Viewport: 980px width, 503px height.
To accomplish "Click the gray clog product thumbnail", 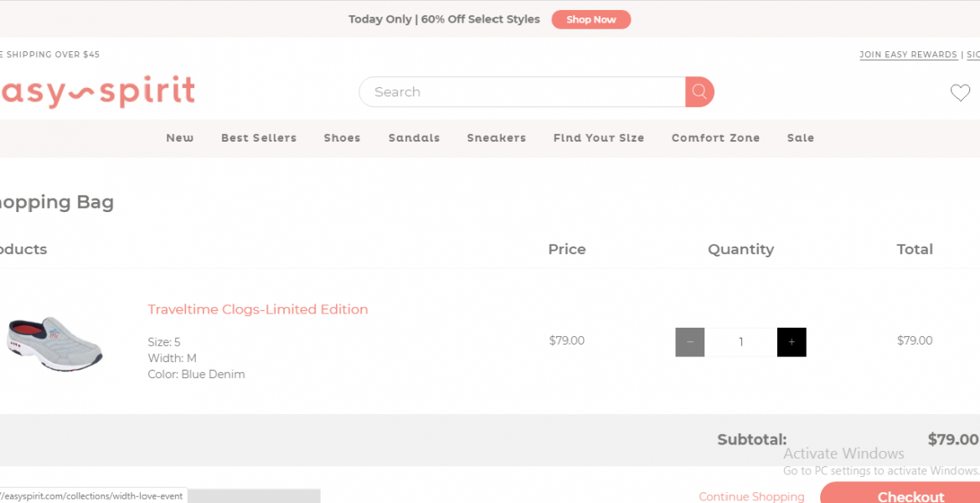I will (54, 342).
